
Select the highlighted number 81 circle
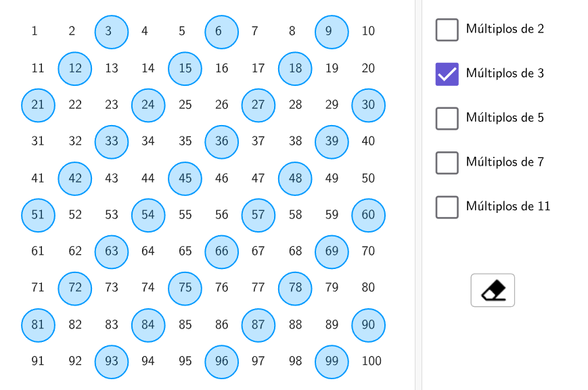(38, 325)
